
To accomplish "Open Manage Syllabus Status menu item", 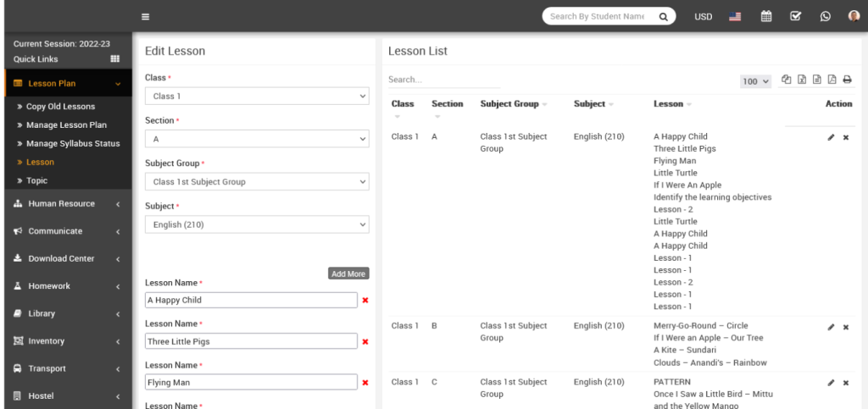I will pos(73,144).
